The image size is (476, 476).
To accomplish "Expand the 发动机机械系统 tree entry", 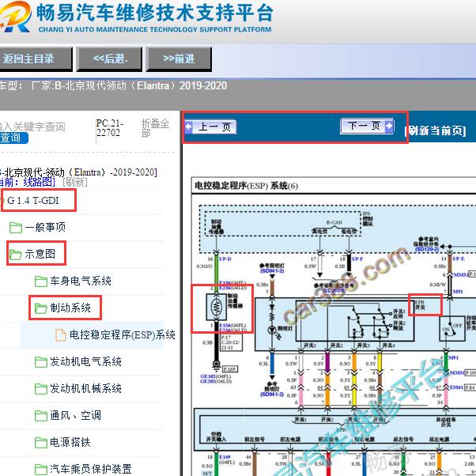I will tap(85, 388).
